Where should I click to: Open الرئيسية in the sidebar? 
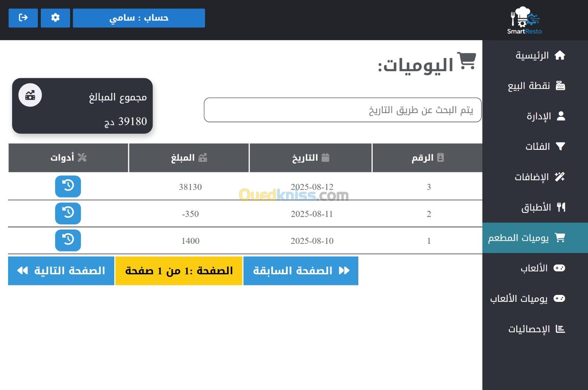click(539, 55)
